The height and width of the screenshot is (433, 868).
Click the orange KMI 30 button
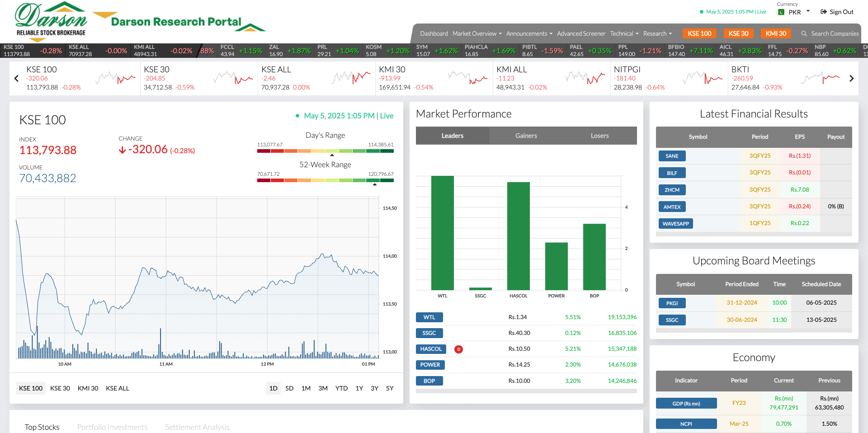(776, 33)
